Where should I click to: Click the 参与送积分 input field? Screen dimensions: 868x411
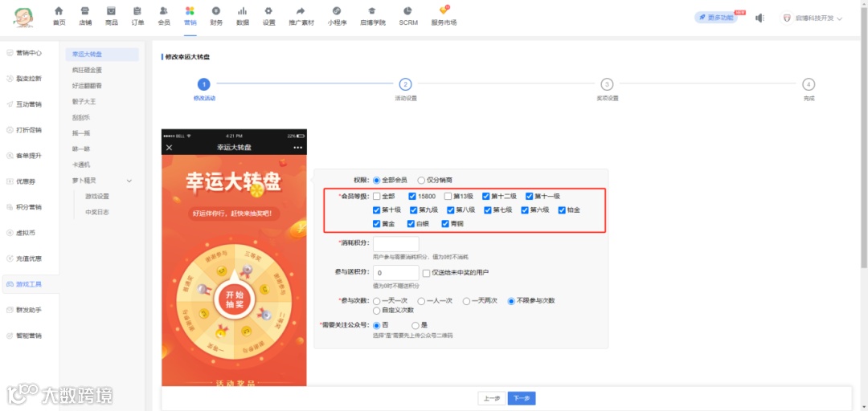(x=395, y=273)
